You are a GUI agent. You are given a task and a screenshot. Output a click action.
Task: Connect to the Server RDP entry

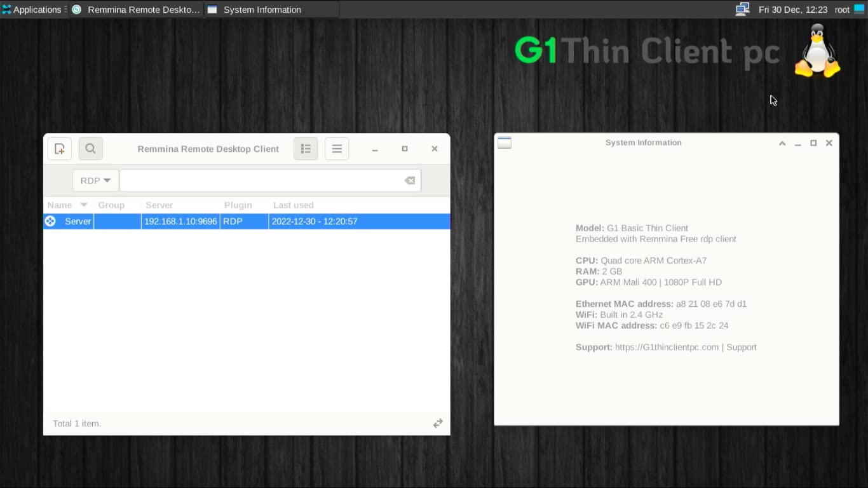coord(78,221)
